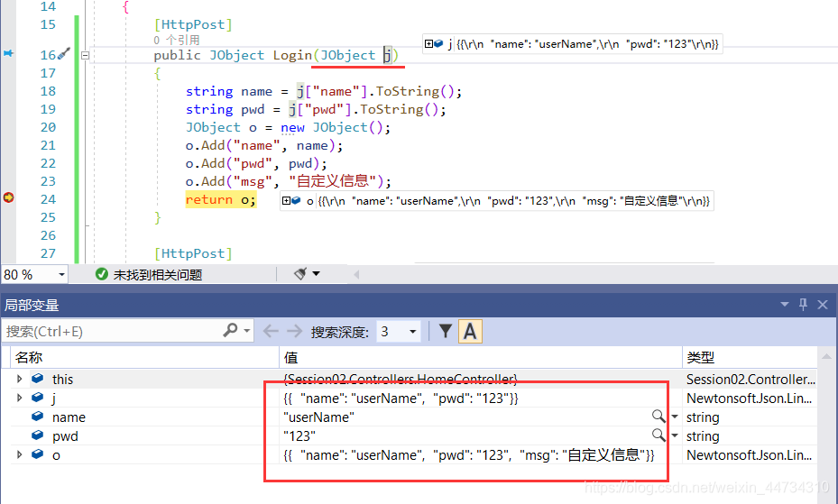
Task: Click the 'string' type cell of name row
Action: click(x=703, y=417)
